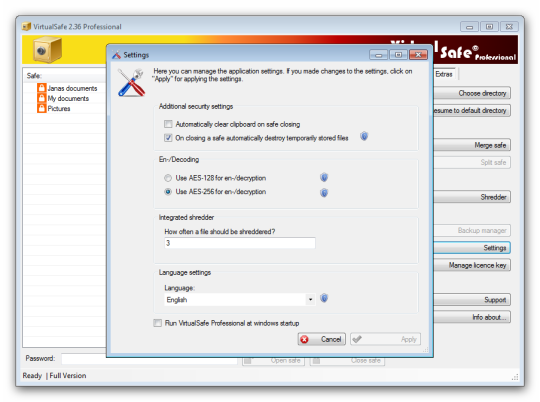
Task: Enable automatically clear clipboard on safe closing
Action: tap(168, 124)
